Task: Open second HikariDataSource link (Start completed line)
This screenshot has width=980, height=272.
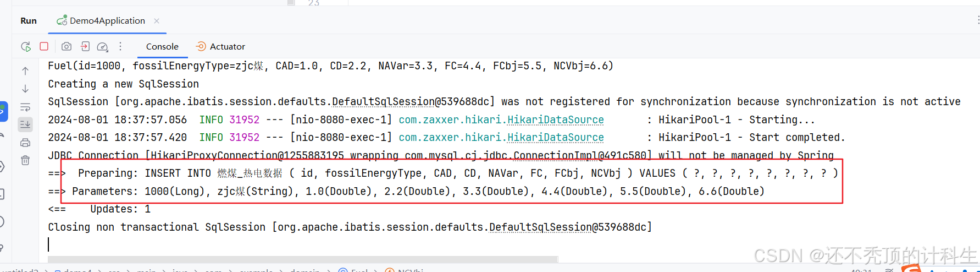Action: tap(555, 137)
